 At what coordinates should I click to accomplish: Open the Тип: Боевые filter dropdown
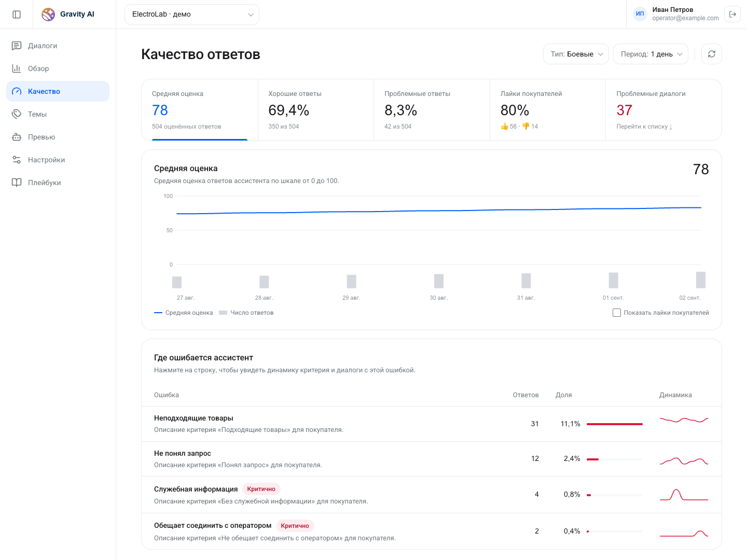[576, 54]
